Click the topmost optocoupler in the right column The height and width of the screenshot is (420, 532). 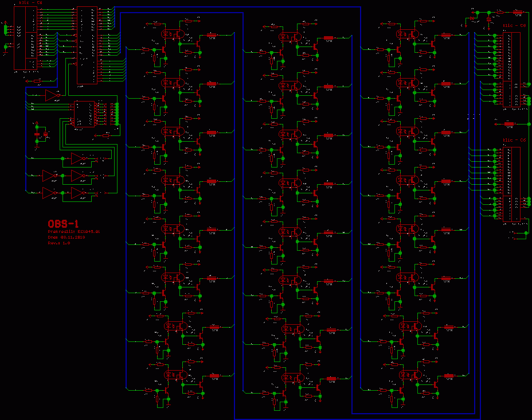[408, 33]
